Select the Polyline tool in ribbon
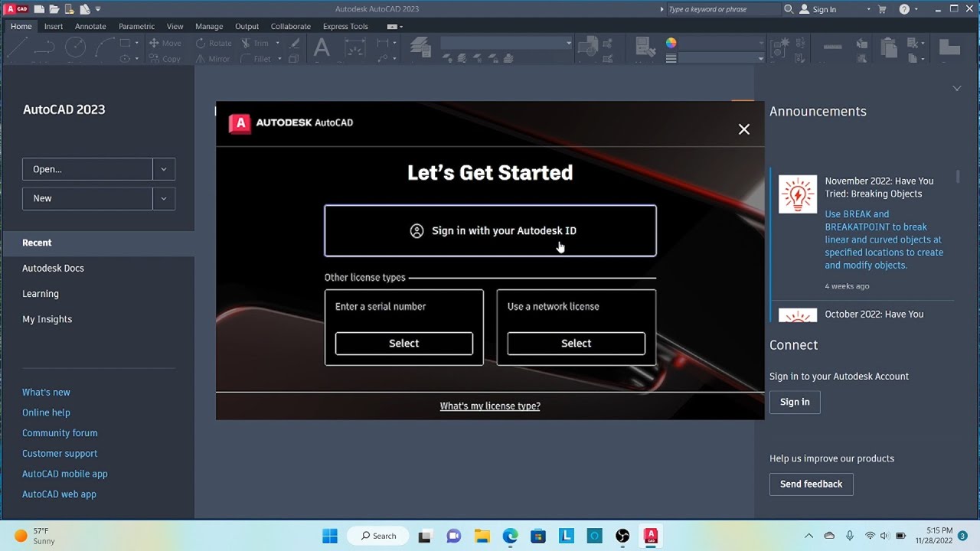The width and height of the screenshot is (980, 551). click(44, 47)
